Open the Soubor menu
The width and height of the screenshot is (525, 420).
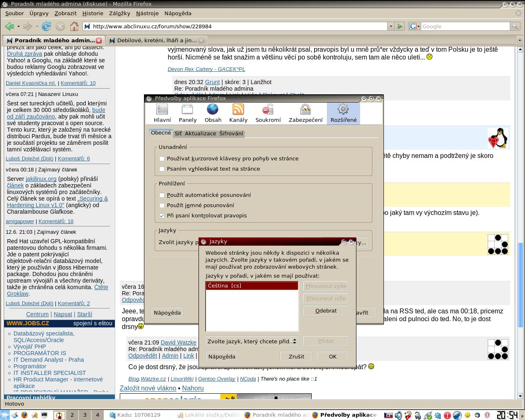14,13
